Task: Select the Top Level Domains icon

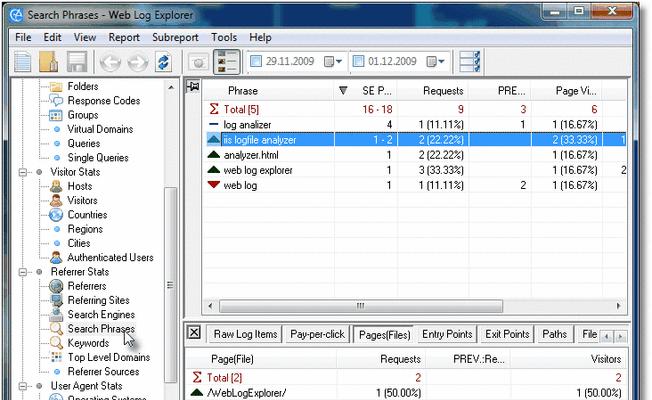Action: click(x=56, y=357)
